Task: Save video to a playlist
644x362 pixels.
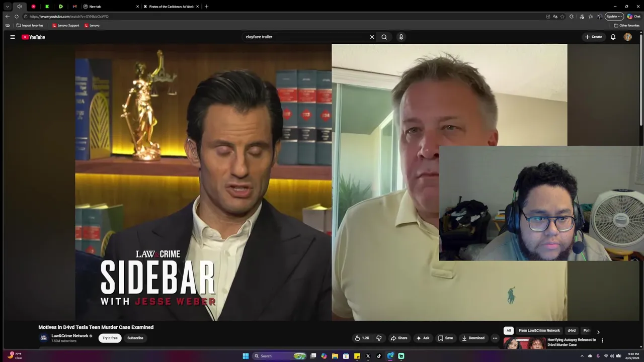Action: coord(445,338)
